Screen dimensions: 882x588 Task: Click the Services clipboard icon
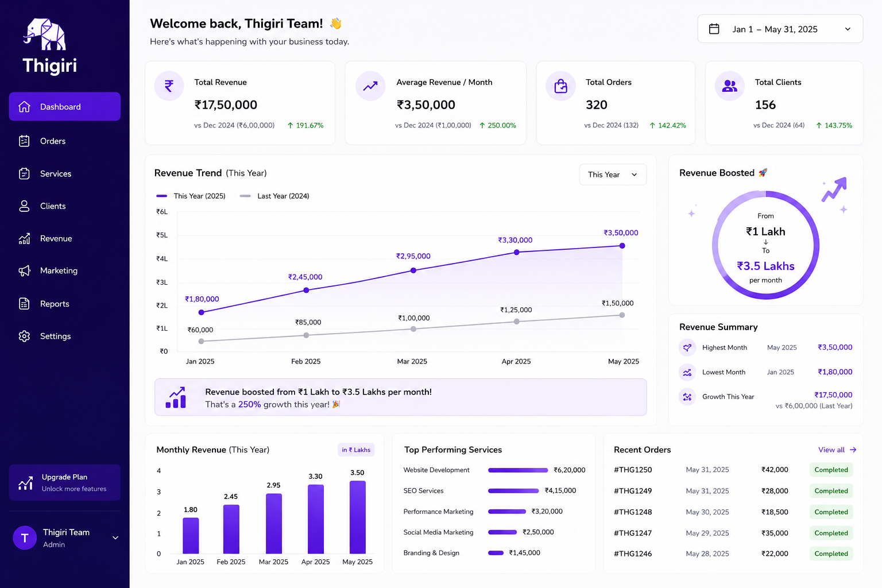coord(24,173)
